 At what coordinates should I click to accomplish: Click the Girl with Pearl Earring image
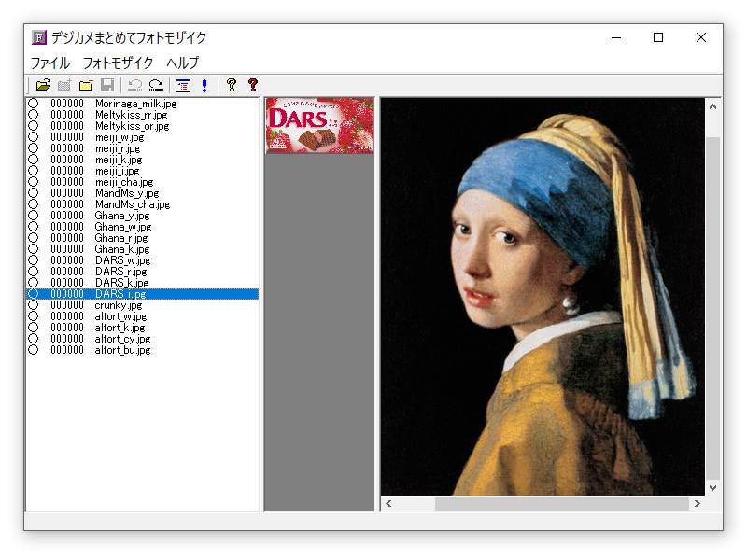[543, 297]
